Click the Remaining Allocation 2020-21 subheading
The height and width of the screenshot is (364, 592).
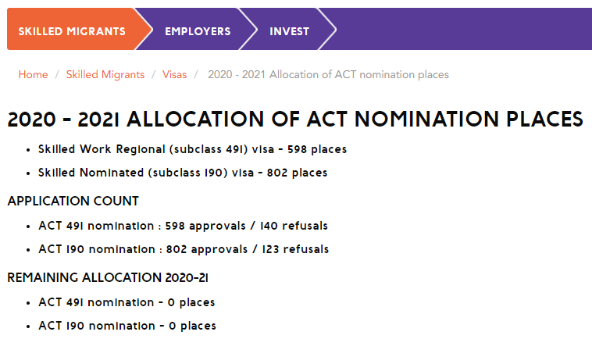(108, 277)
